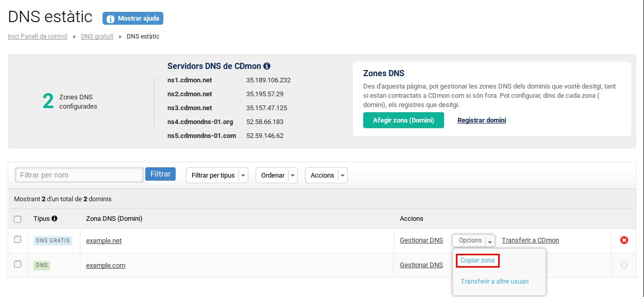
Task: Click the IP address 35.189.106.232
Action: tap(268, 80)
